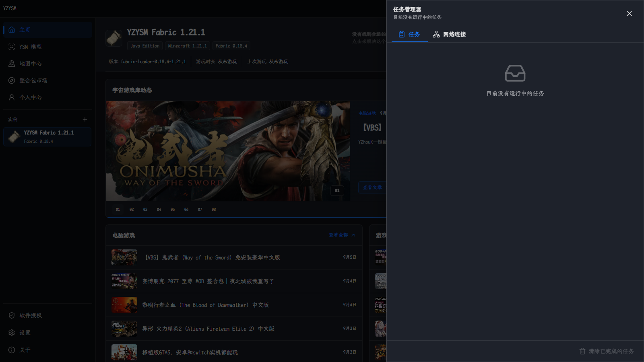This screenshot has width=644, height=362.
Task: Click 移植版GTA5 article thumbnail
Action: 124,352
